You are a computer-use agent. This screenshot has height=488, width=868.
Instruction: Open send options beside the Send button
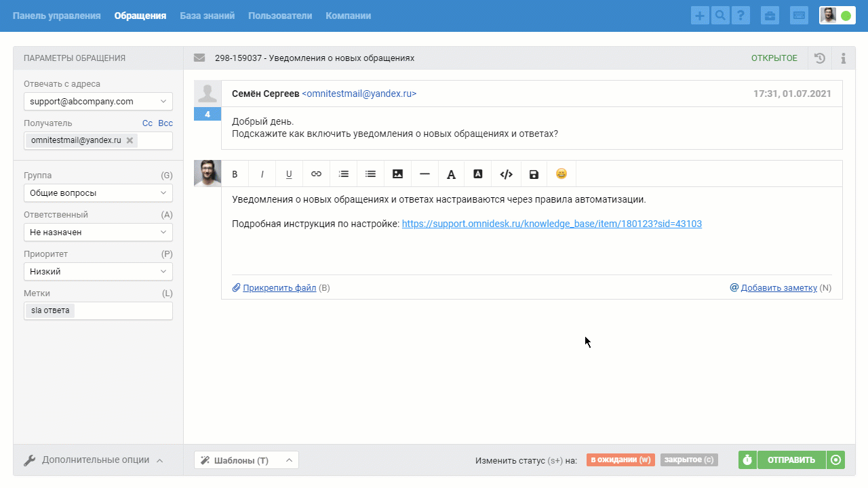click(x=835, y=460)
